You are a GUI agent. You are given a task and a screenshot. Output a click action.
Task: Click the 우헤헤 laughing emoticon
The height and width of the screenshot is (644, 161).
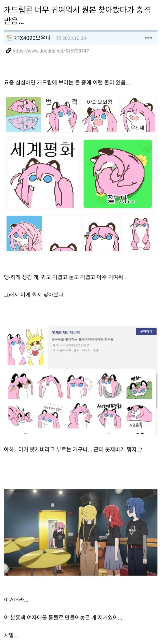(137, 115)
